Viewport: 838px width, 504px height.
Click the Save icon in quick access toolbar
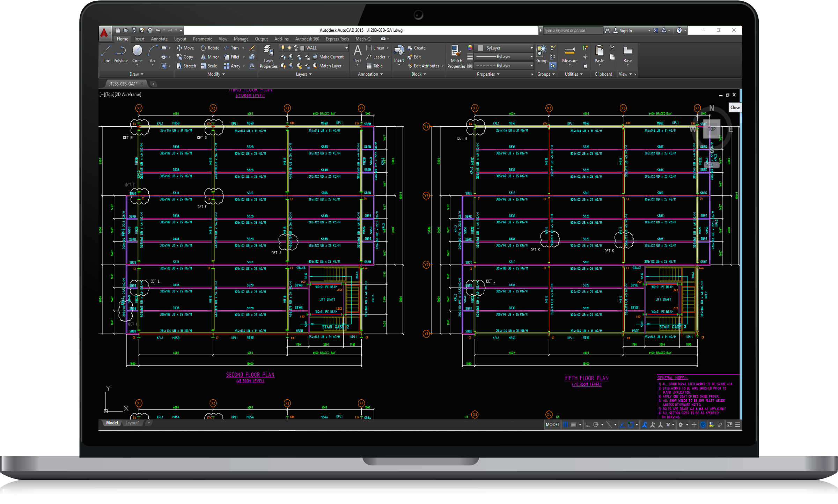(x=134, y=30)
